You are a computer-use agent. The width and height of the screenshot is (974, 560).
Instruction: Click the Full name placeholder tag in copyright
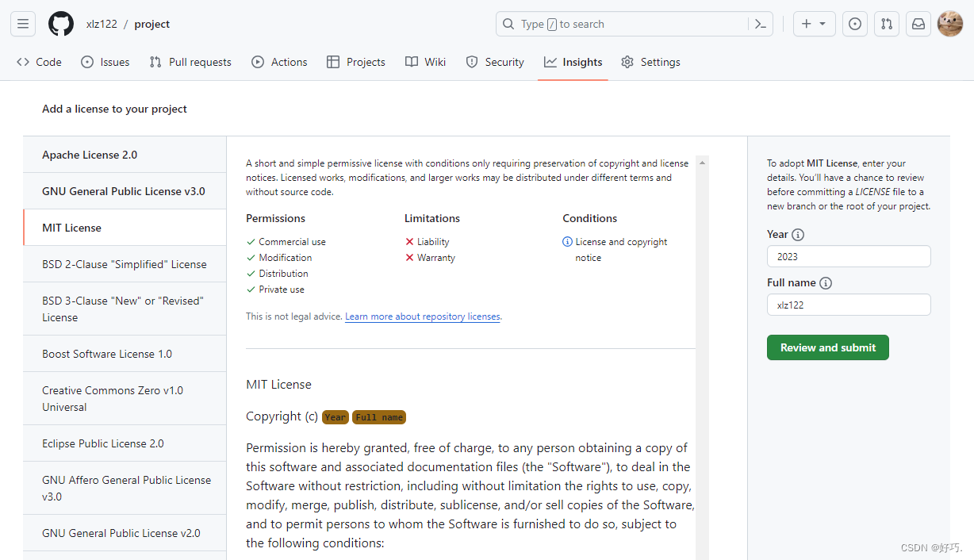379,417
